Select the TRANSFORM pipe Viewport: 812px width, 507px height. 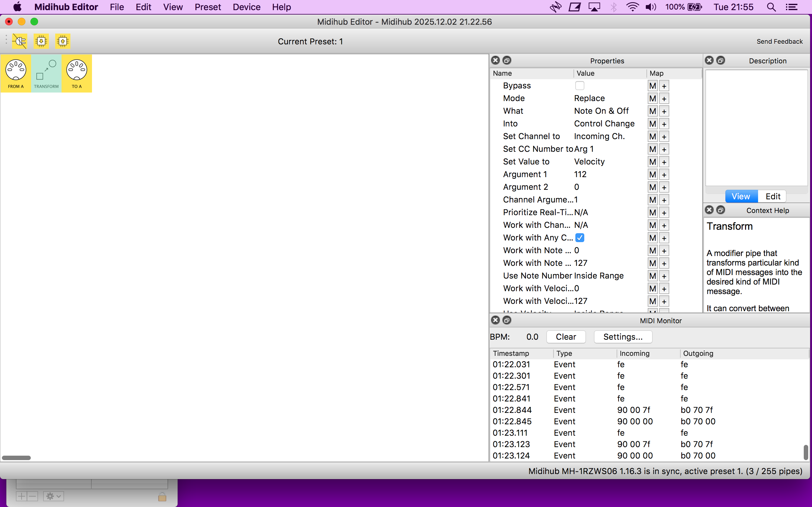click(46, 74)
